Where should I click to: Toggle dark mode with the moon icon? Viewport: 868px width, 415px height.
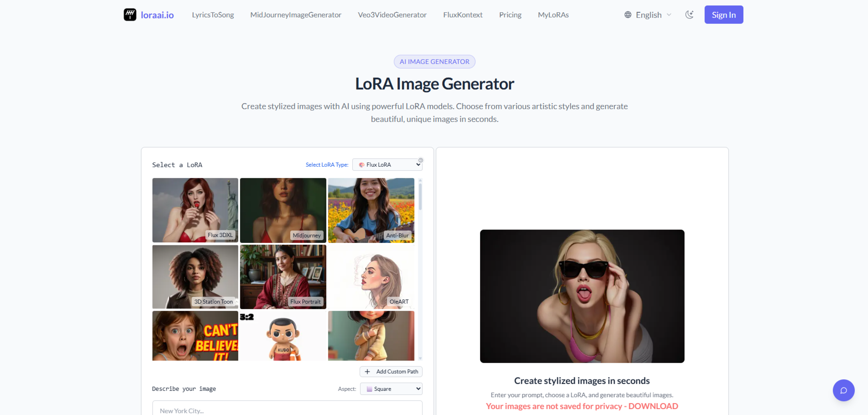click(689, 15)
